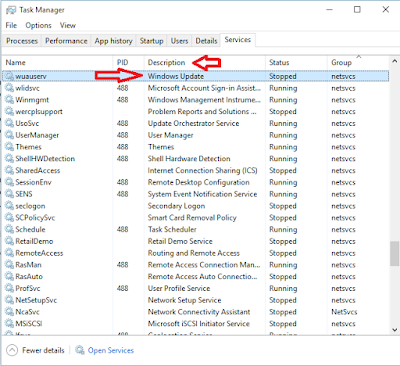
Task: Click the SharedAccess service gear icon
Action: click(10, 170)
